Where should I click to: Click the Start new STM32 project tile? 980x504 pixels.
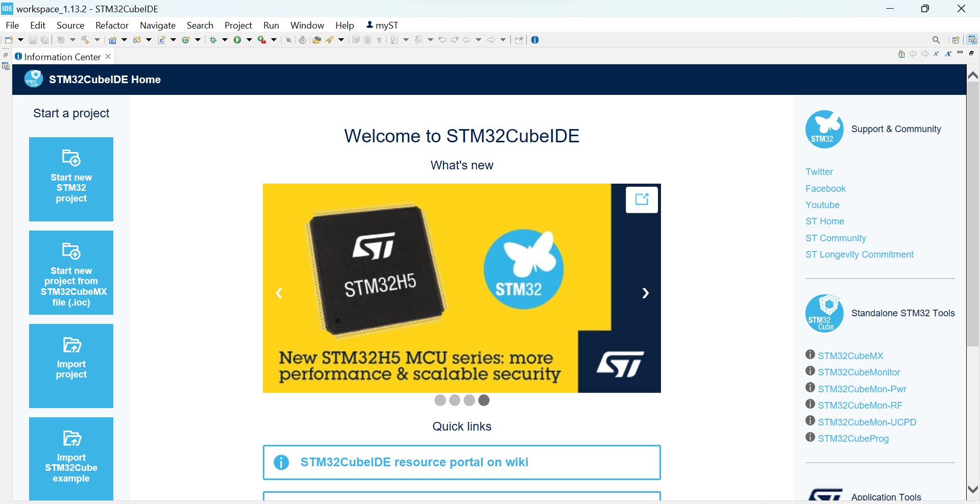(x=71, y=179)
